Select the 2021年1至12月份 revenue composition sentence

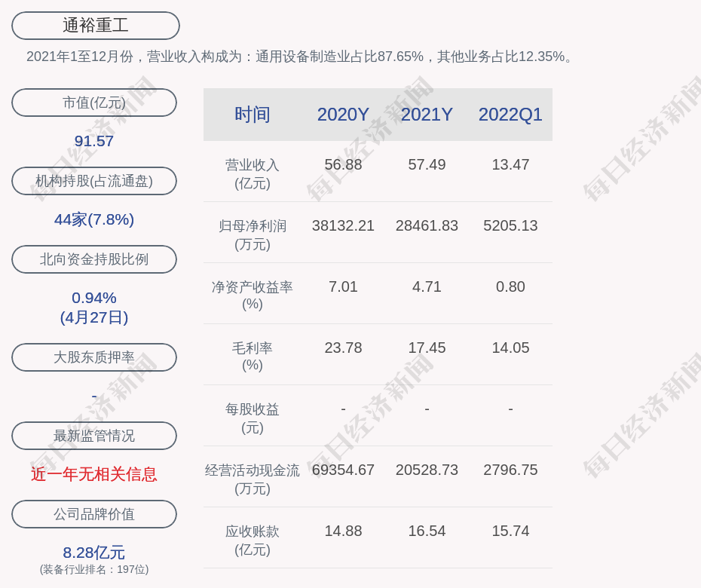(299, 57)
